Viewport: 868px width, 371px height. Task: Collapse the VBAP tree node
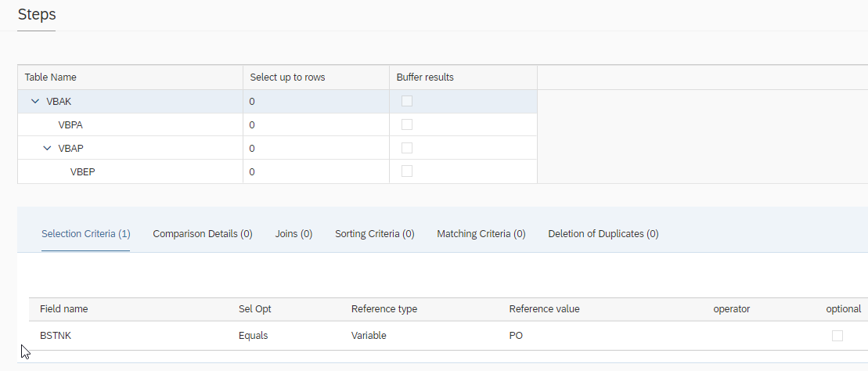(x=46, y=148)
